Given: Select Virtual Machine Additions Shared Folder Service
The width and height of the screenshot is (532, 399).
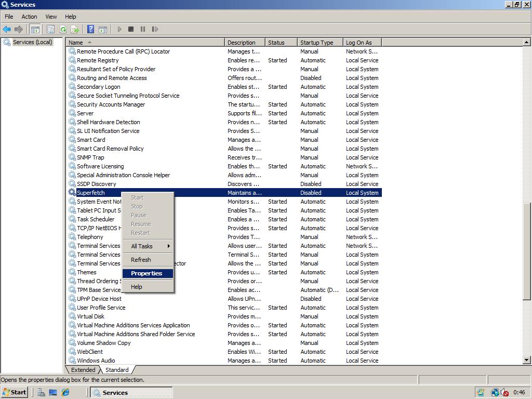Looking at the screenshot, I should pyautogui.click(x=136, y=334).
